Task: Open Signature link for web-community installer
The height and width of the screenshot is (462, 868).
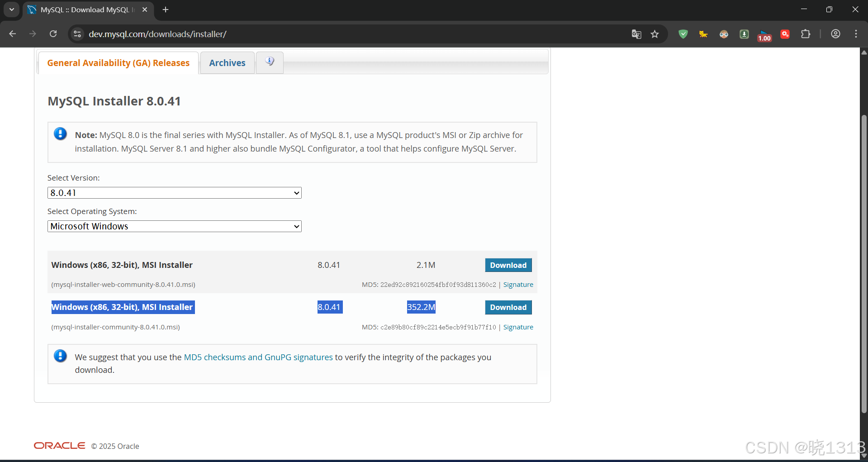Action: [x=518, y=285]
